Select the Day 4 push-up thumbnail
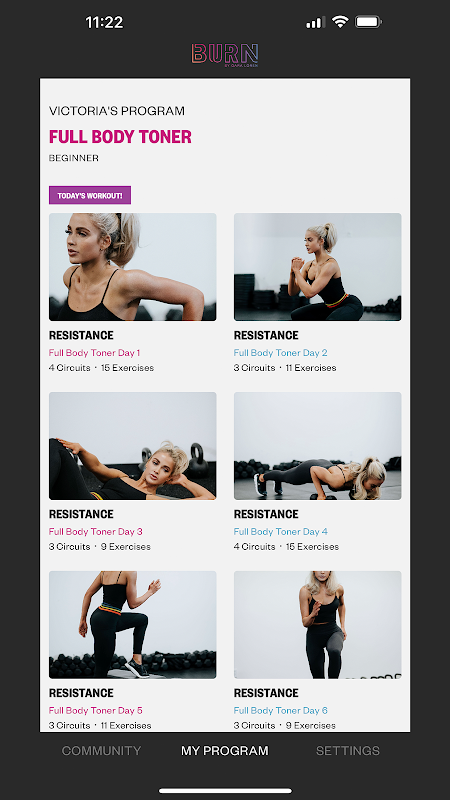 tap(317, 446)
